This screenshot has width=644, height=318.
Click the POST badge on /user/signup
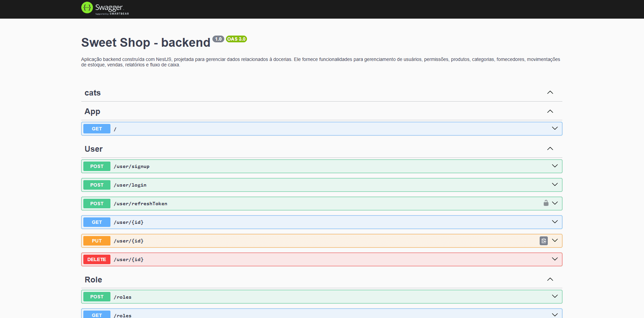[x=97, y=166]
